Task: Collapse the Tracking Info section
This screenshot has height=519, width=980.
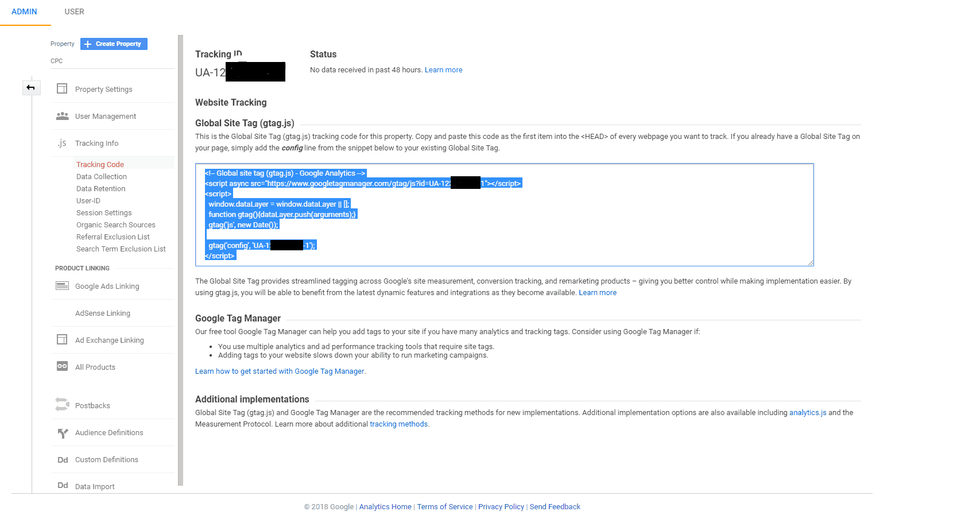Action: [x=96, y=144]
